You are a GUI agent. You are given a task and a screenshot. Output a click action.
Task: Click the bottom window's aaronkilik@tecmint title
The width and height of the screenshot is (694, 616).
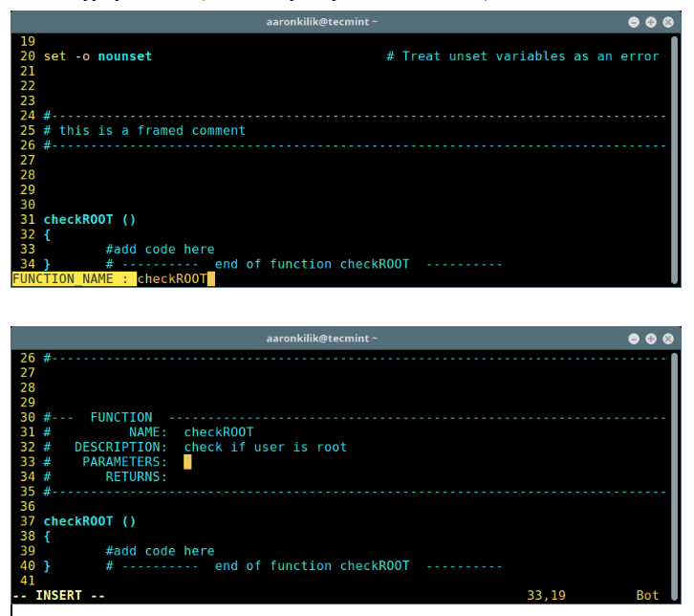coord(321,339)
